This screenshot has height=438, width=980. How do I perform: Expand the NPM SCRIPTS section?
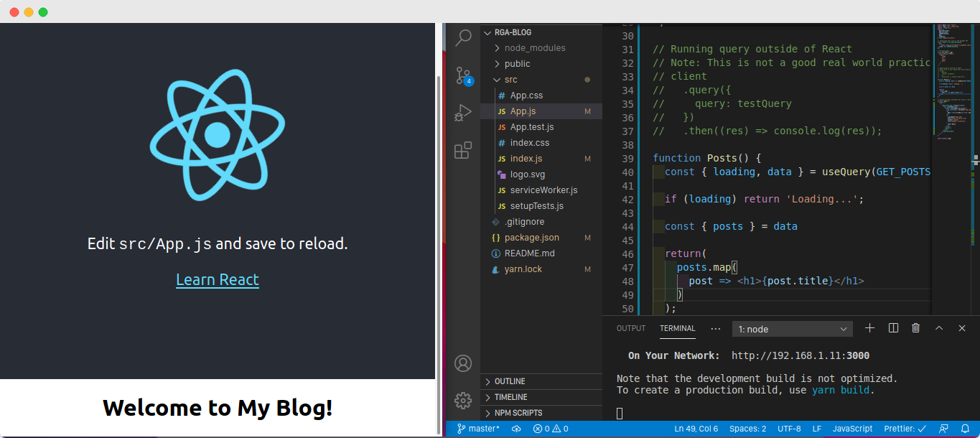pyautogui.click(x=541, y=413)
